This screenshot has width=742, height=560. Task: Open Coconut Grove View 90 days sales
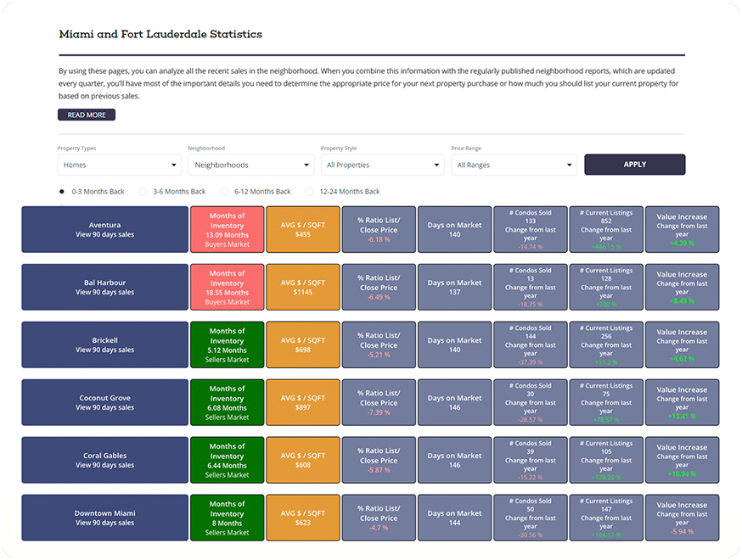pos(105,402)
